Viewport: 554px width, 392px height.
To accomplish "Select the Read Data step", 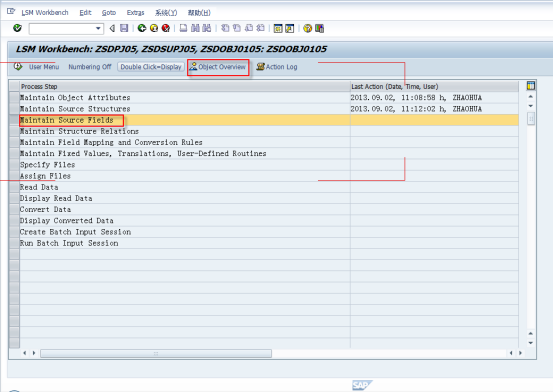I will tap(184, 187).
